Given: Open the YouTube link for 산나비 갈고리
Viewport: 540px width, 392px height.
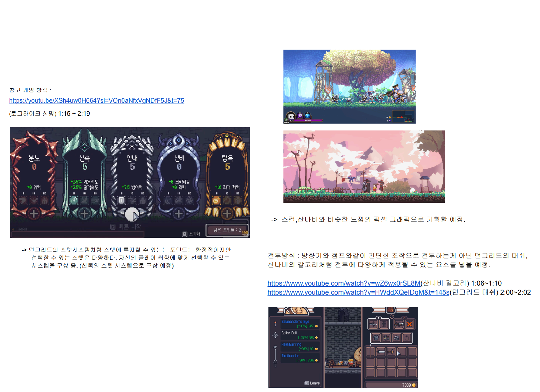Looking at the screenshot, I should [x=344, y=283].
